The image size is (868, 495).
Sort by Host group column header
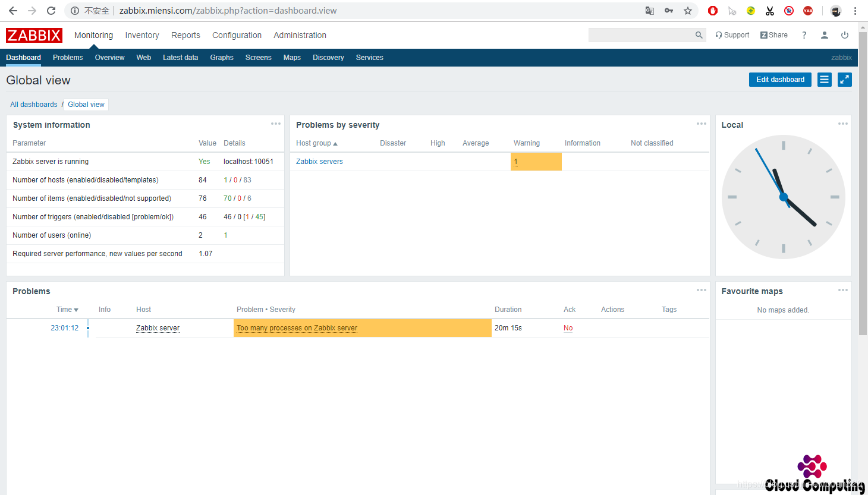[316, 143]
